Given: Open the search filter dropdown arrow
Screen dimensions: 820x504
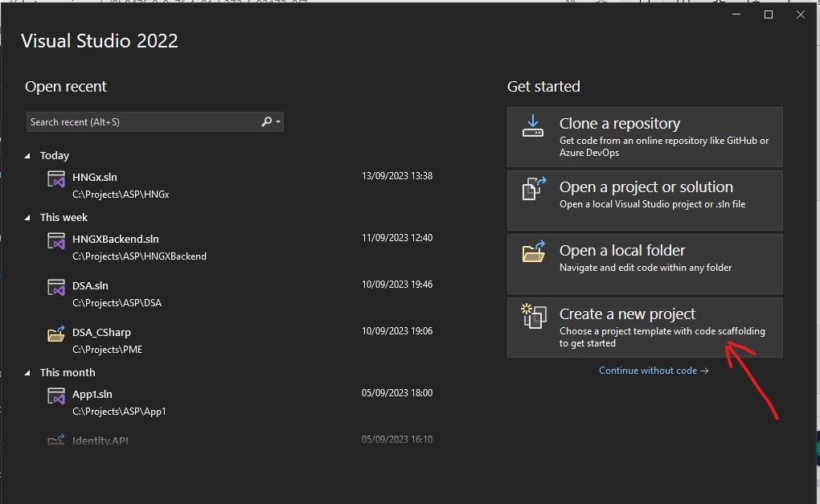Looking at the screenshot, I should click(x=278, y=121).
